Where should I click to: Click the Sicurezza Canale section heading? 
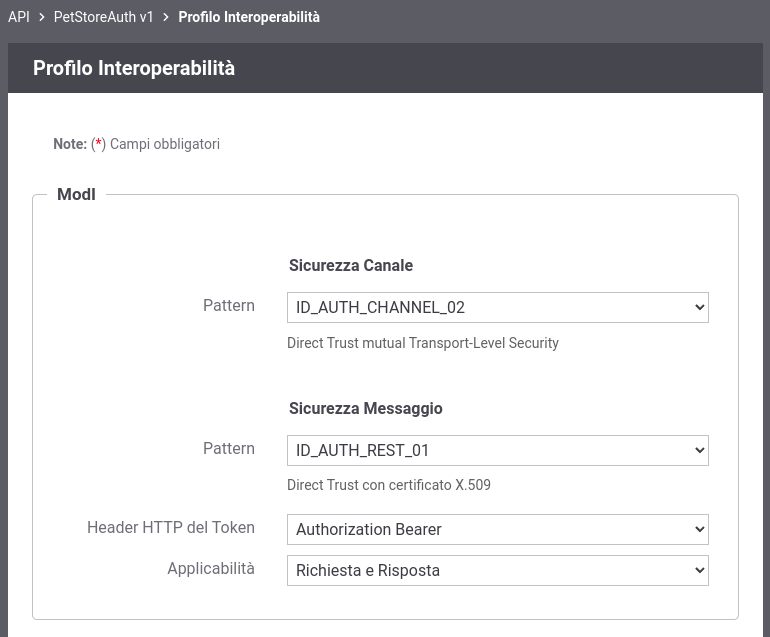(351, 265)
